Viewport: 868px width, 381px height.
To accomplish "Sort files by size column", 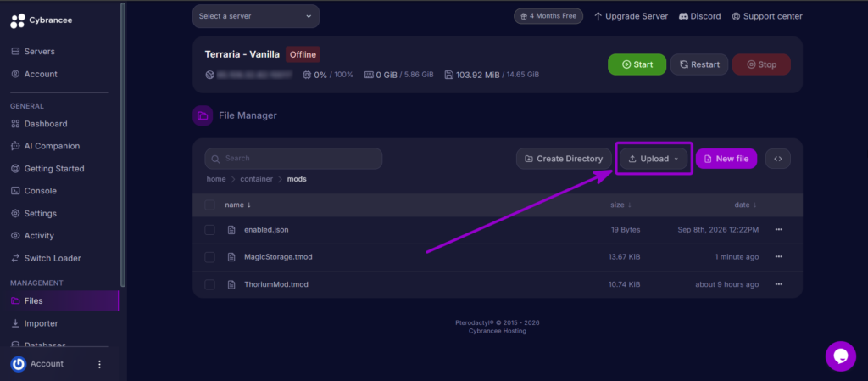I will (620, 205).
